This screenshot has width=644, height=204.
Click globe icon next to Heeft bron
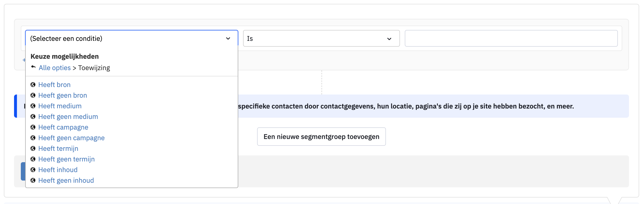point(33,85)
